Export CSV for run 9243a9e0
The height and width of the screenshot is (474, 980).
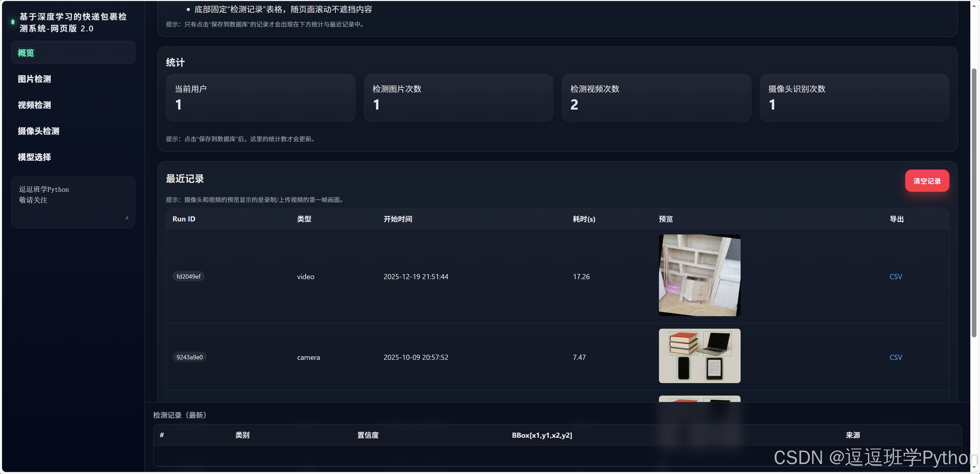tap(896, 357)
